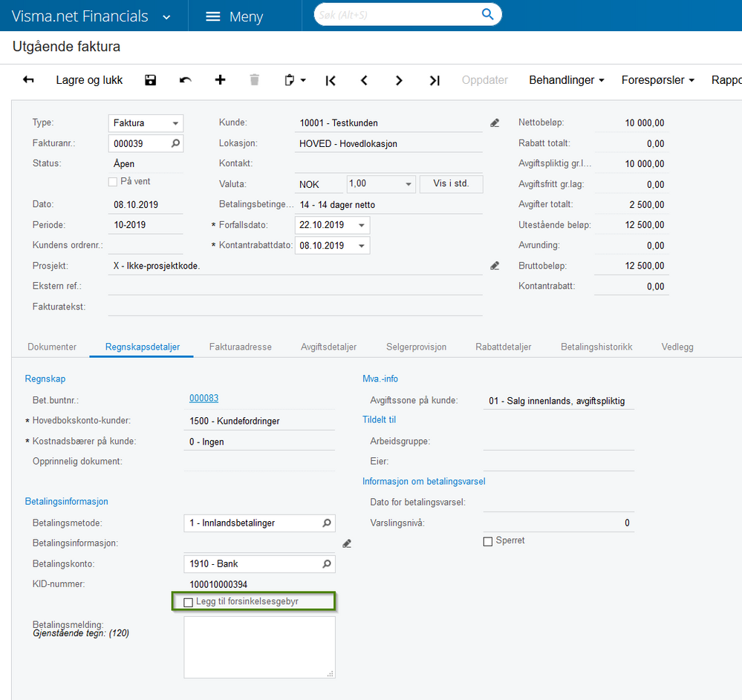Image resolution: width=742 pixels, height=700 pixels.
Task: Switch to the Avgiftsdetaljer tab
Action: click(328, 347)
